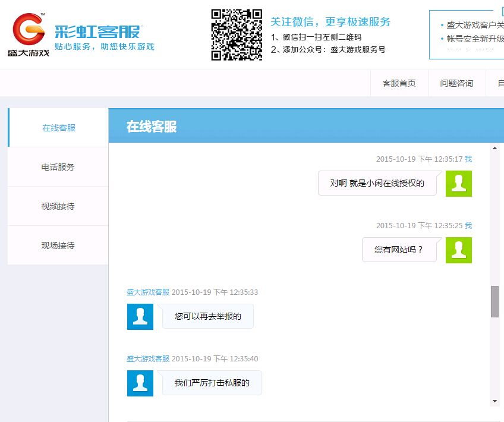Image resolution: width=504 pixels, height=422 pixels.
Task: Go to the 现场接待 sidebar tab
Action: click(58, 245)
